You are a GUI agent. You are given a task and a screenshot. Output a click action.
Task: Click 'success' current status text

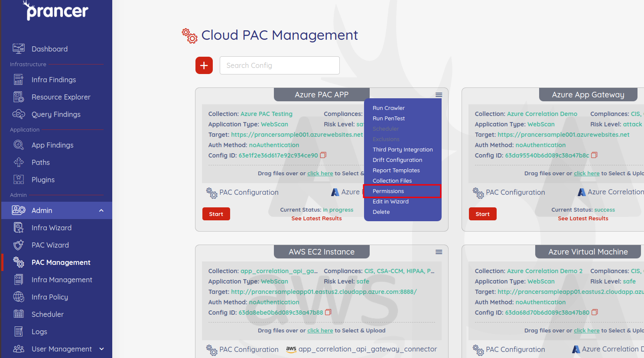click(605, 210)
